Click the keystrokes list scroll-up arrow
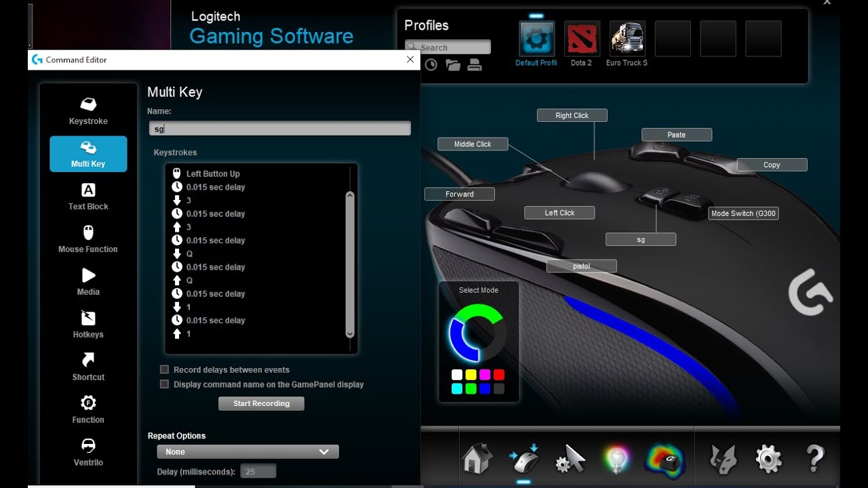The height and width of the screenshot is (488, 868). click(x=350, y=196)
